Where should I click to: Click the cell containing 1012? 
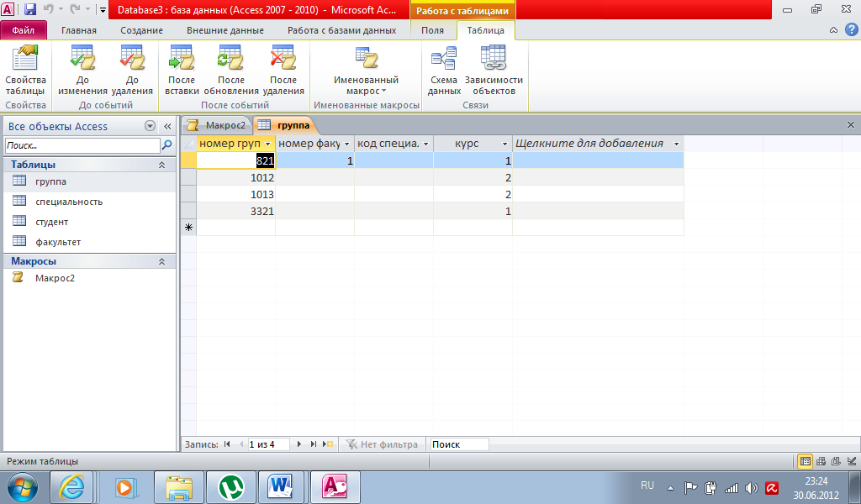[x=236, y=178]
